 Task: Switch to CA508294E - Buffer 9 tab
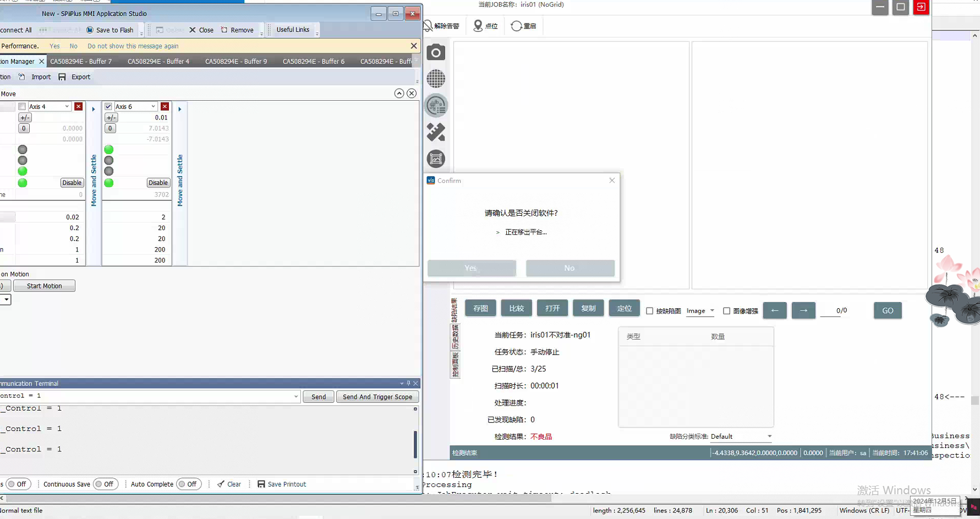pos(236,62)
